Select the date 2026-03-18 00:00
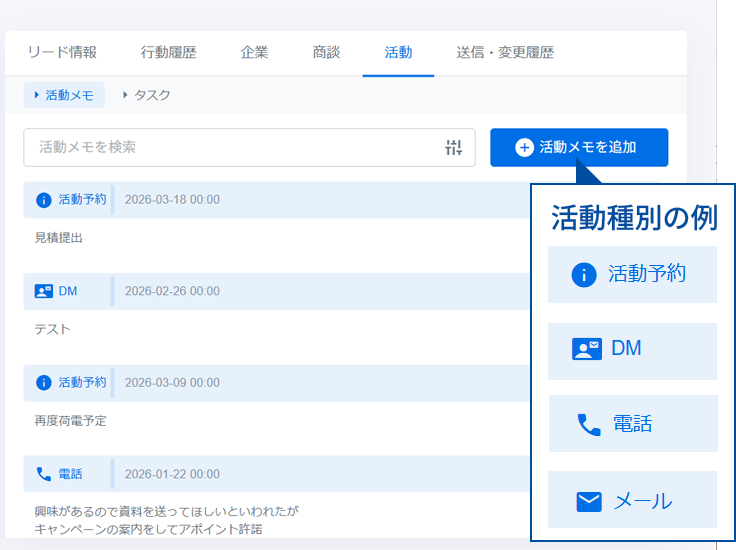The image size is (736, 550). coord(172,200)
